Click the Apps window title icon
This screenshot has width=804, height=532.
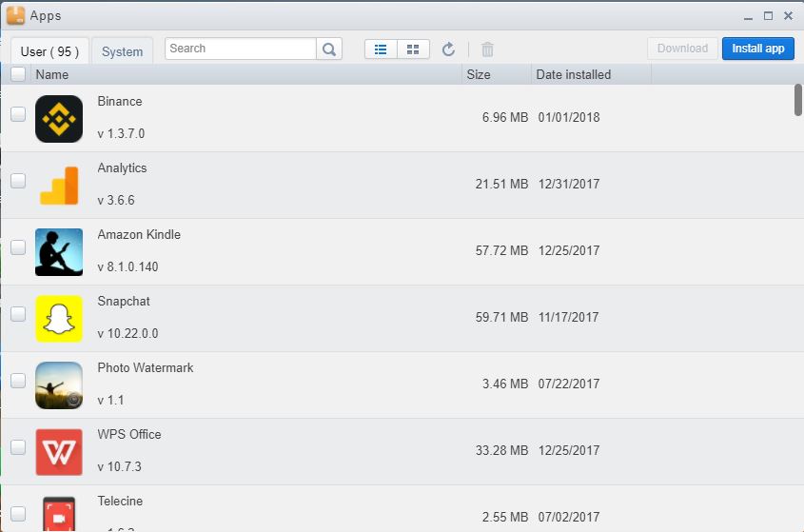click(15, 15)
